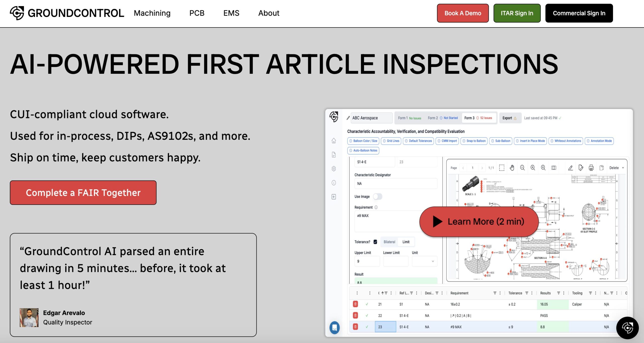Click the filter icon in Requirement column
Screen dimensions: 644x343
[495, 293]
